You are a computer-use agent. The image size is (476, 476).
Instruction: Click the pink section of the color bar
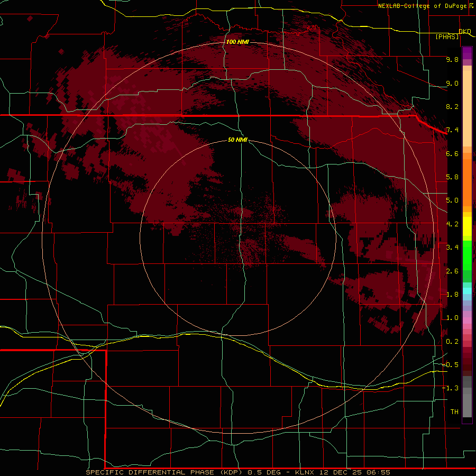(467, 321)
